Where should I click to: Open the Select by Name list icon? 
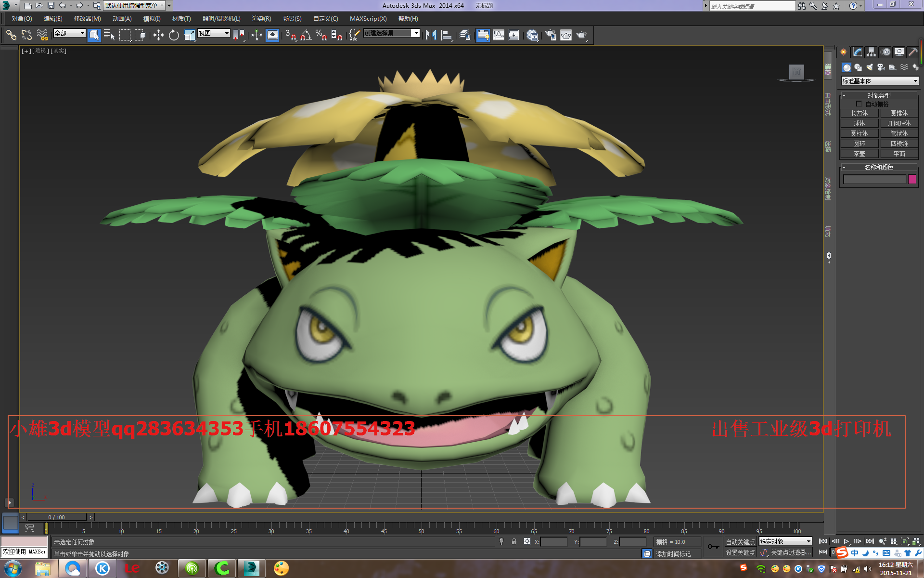point(109,35)
